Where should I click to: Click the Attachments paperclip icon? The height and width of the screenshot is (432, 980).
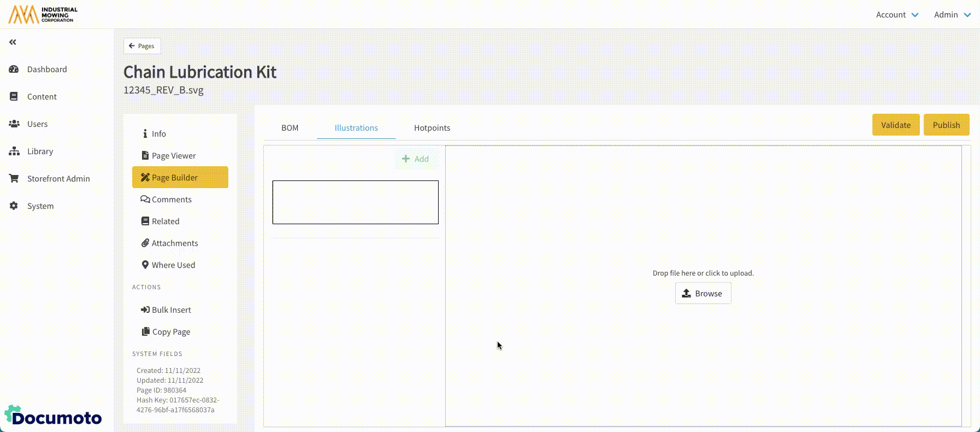point(145,243)
